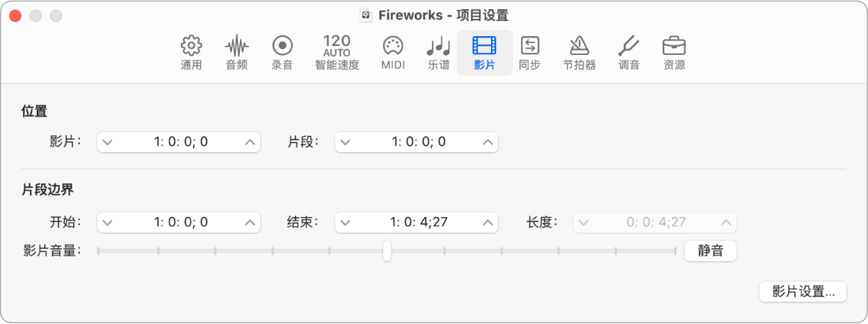Increase the 结束 boundary with up chevron
Viewport: 868px width, 324px height.
click(x=488, y=222)
